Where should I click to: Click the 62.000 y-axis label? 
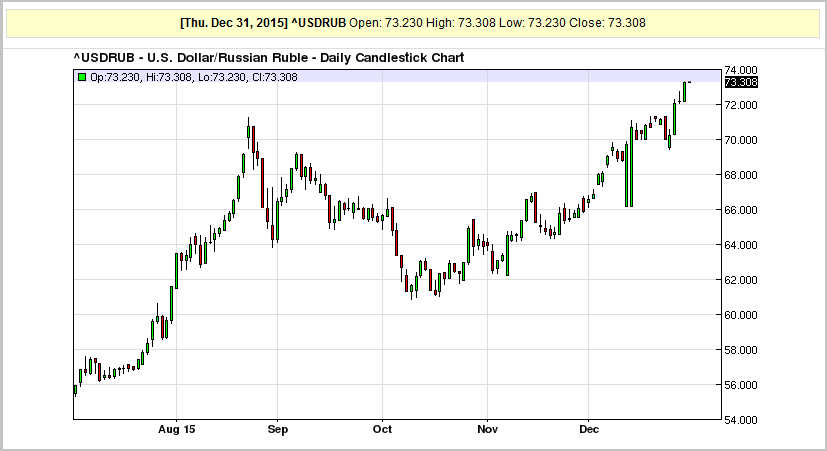point(741,280)
